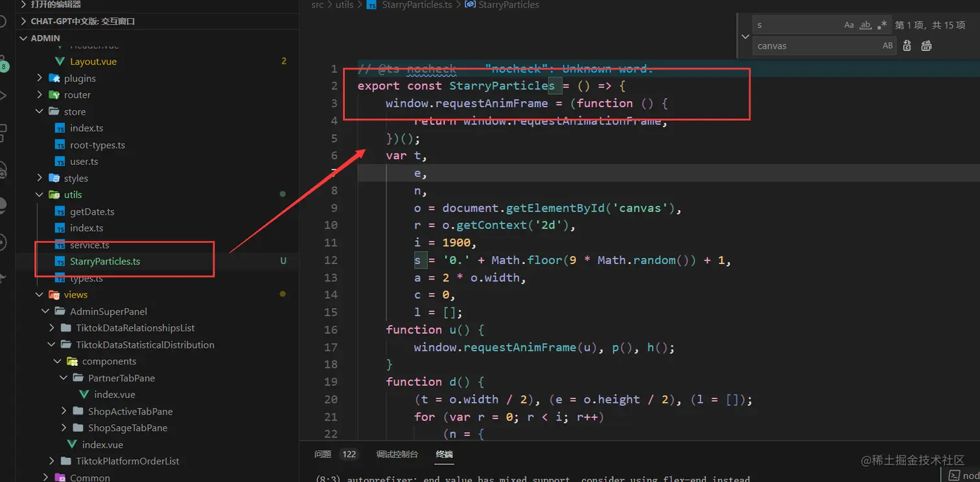Click line number 11 in the gutter
Image resolution: width=980 pixels, height=482 pixels.
click(331, 243)
